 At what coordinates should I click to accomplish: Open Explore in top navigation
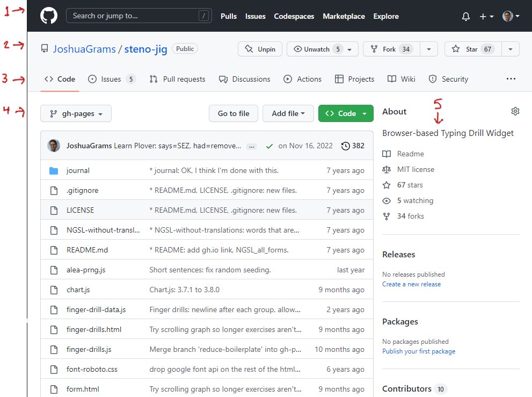pos(386,16)
